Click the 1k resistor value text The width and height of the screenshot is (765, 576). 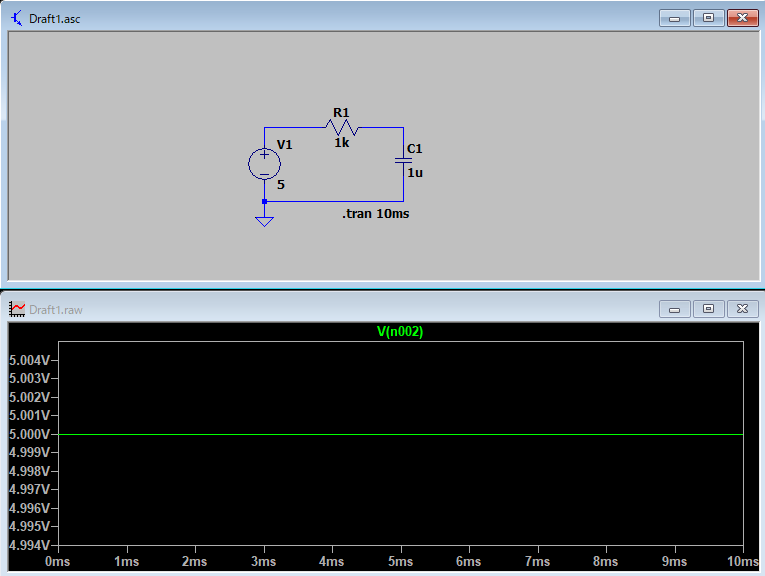(342, 143)
